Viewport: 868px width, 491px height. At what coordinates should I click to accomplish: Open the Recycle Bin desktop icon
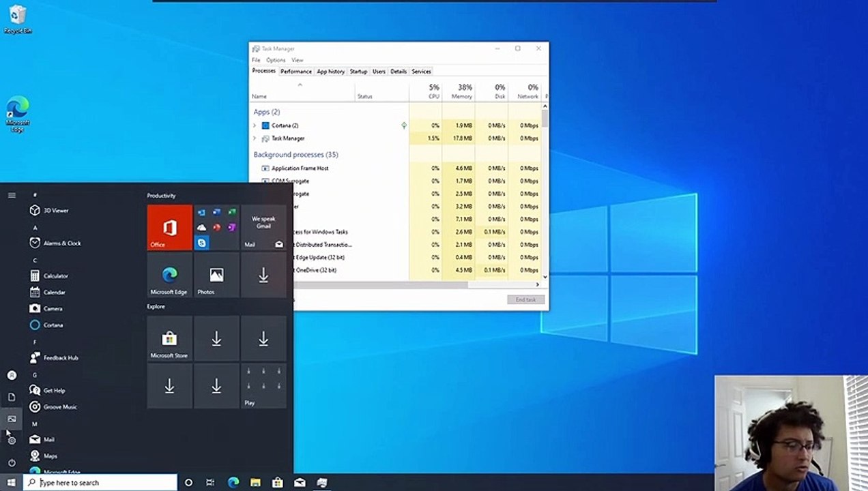17,19
